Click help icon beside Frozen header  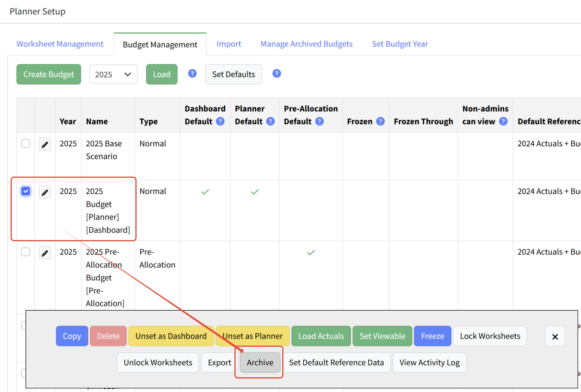click(380, 121)
